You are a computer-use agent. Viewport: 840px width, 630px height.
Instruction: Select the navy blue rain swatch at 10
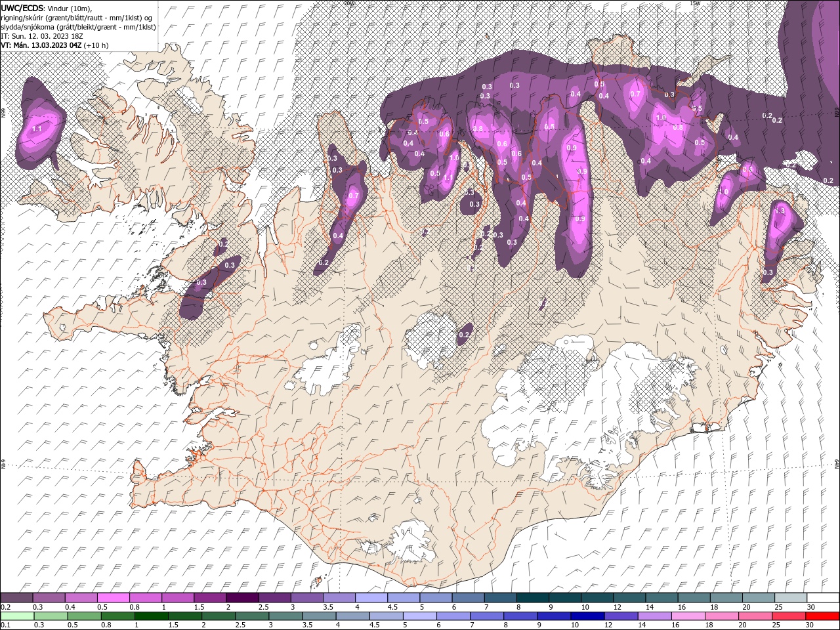pos(587,616)
